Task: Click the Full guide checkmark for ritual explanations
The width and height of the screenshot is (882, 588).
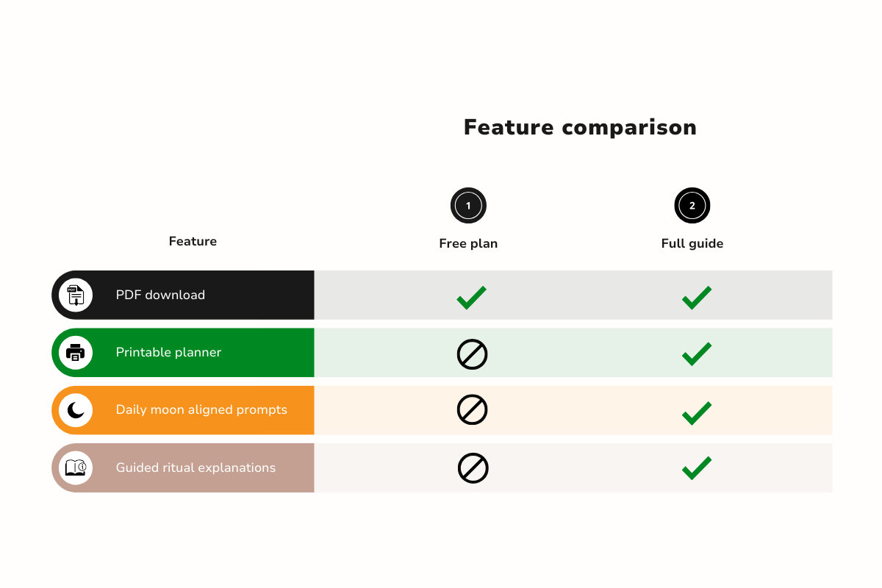Action: click(696, 468)
